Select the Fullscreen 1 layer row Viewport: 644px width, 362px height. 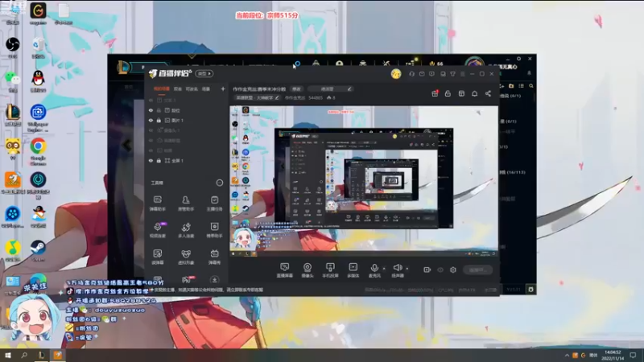pos(187,160)
